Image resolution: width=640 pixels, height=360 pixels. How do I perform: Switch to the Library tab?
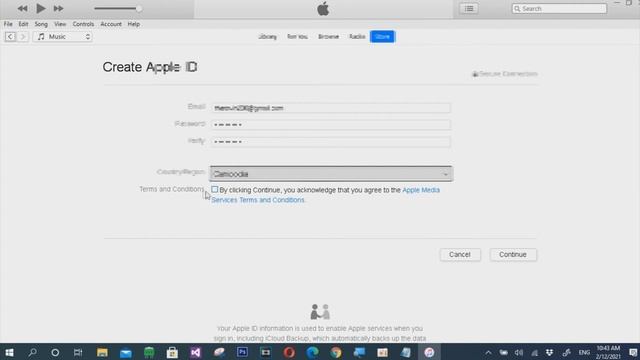[267, 37]
